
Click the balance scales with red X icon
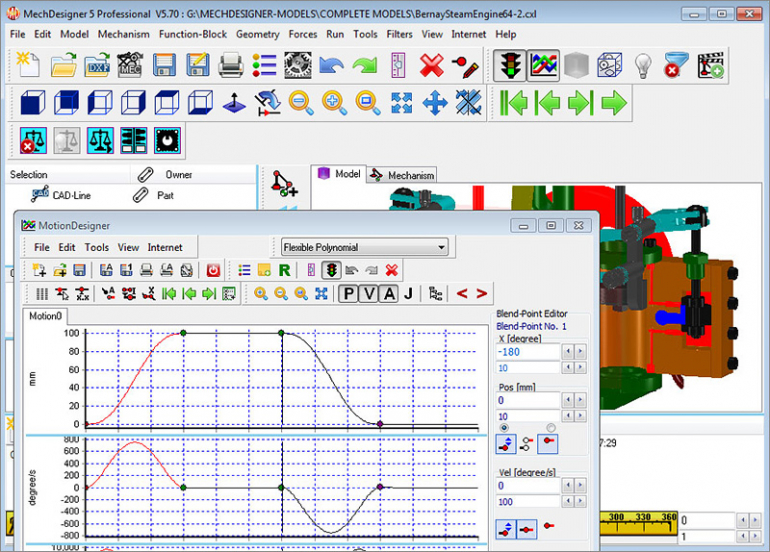click(33, 140)
